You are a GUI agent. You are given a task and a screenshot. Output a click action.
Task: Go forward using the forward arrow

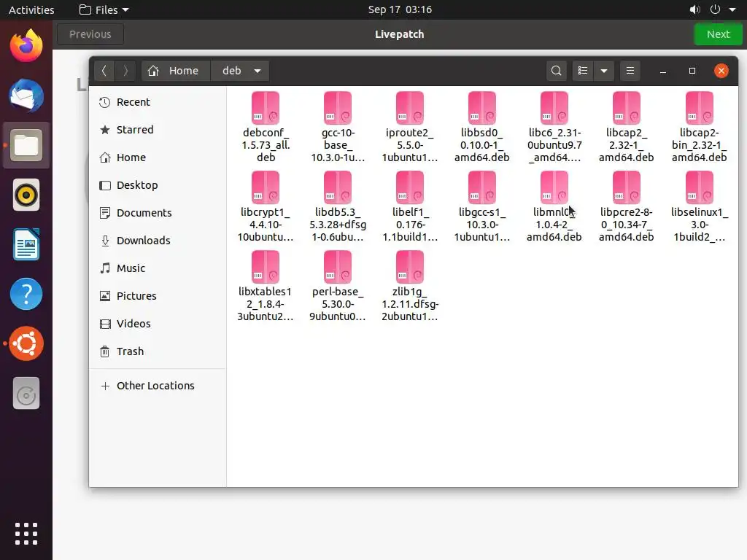(x=125, y=71)
